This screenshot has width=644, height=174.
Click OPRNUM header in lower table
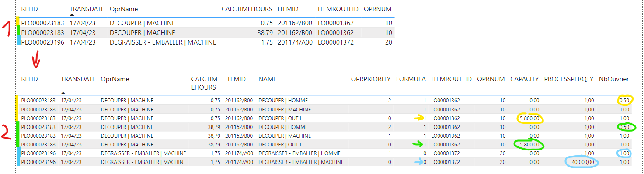[491, 79]
